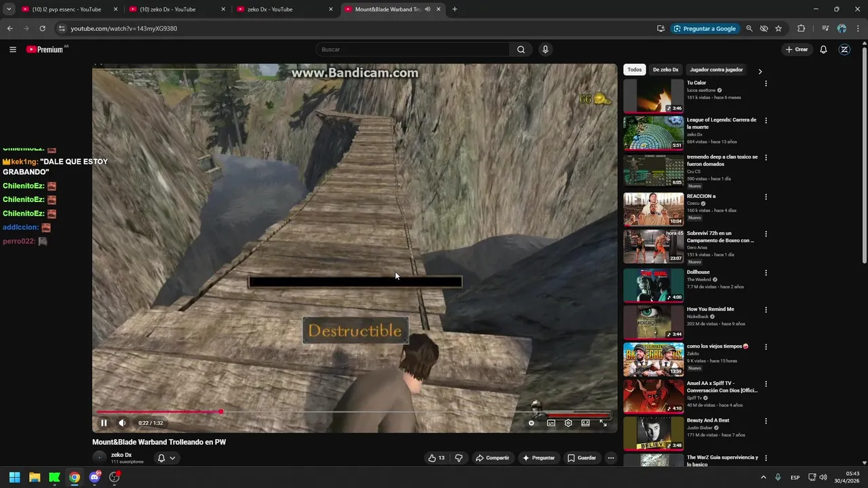This screenshot has height=488, width=868.
Task: Mute the video using the volume icon
Action: [122, 423]
